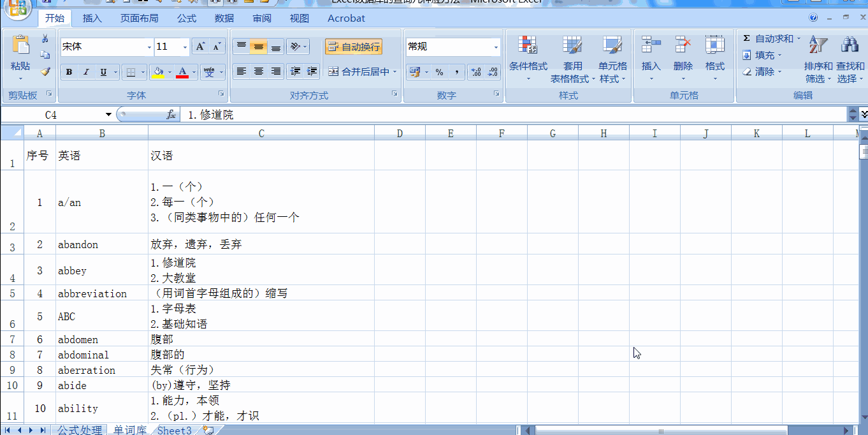The image size is (868, 435).
Task: Expand Merge and Center (合并后居中) arrow
Action: (395, 72)
